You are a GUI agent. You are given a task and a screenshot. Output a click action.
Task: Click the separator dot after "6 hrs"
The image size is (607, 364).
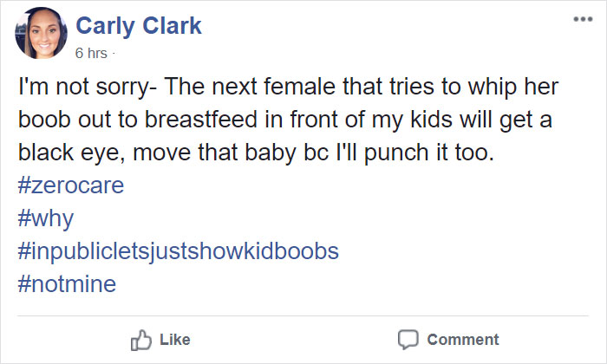114,53
